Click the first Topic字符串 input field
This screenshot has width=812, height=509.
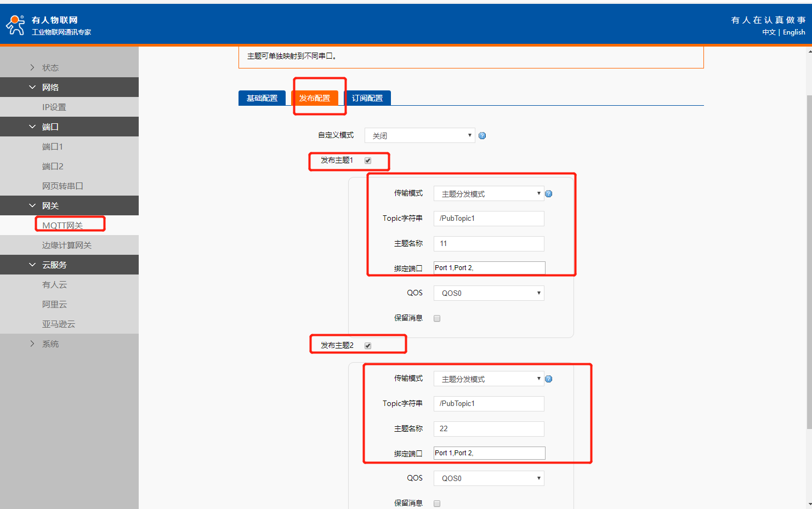coord(489,219)
